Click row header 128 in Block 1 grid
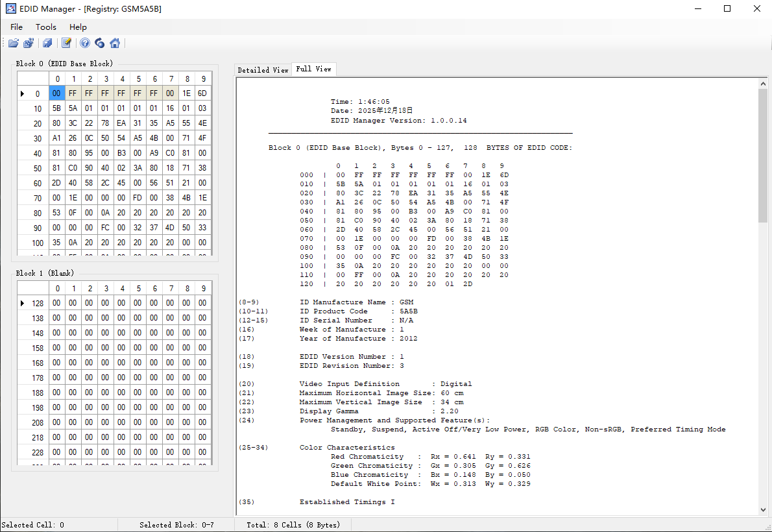This screenshot has height=532, width=772. [x=38, y=304]
